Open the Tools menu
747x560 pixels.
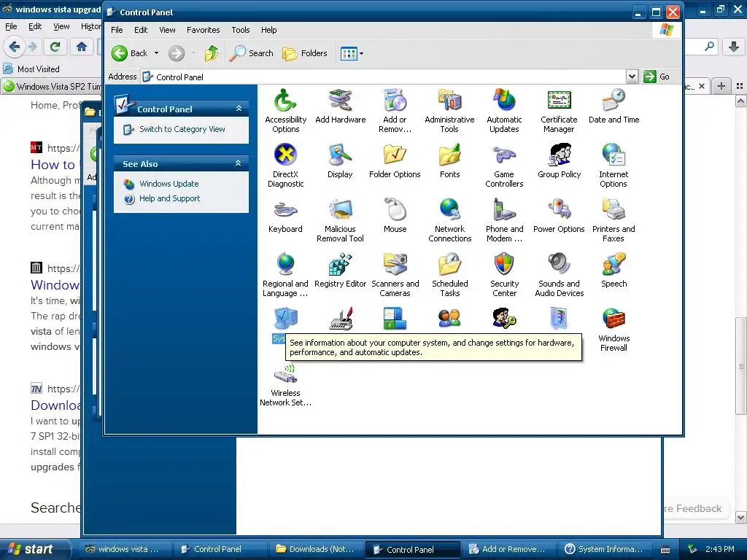pyautogui.click(x=241, y=30)
